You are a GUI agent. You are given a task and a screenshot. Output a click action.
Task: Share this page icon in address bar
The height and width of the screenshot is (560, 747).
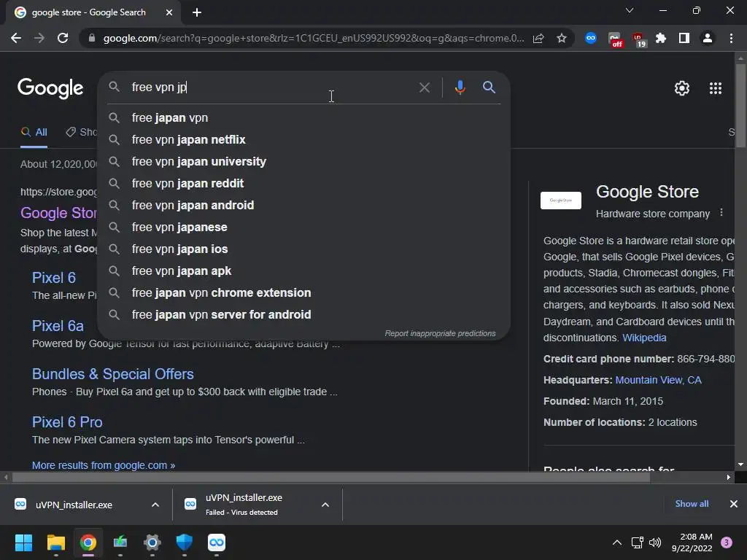(x=538, y=38)
